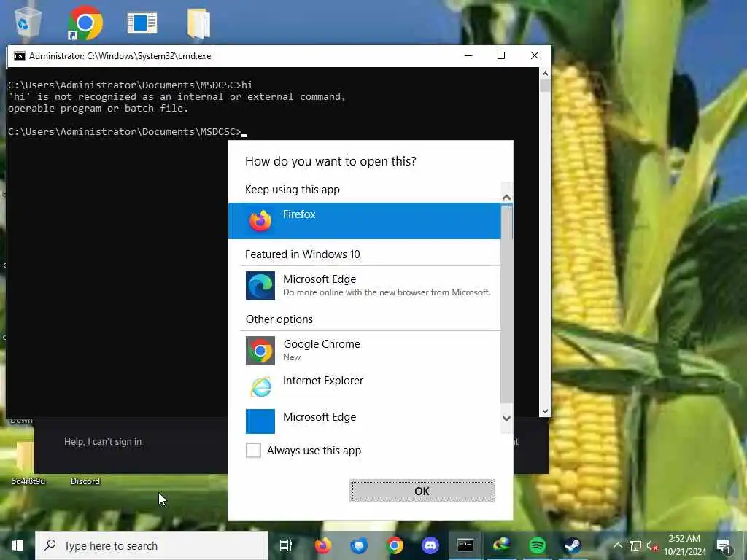747x560 pixels.
Task: Click the cmd window scroll-down arrow
Action: (x=545, y=411)
